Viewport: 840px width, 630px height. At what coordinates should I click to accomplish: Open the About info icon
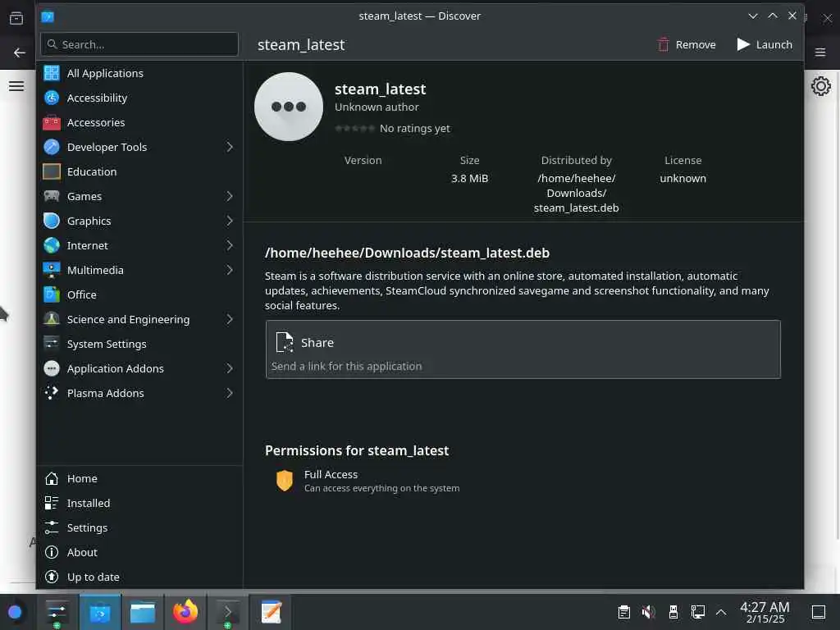point(52,552)
